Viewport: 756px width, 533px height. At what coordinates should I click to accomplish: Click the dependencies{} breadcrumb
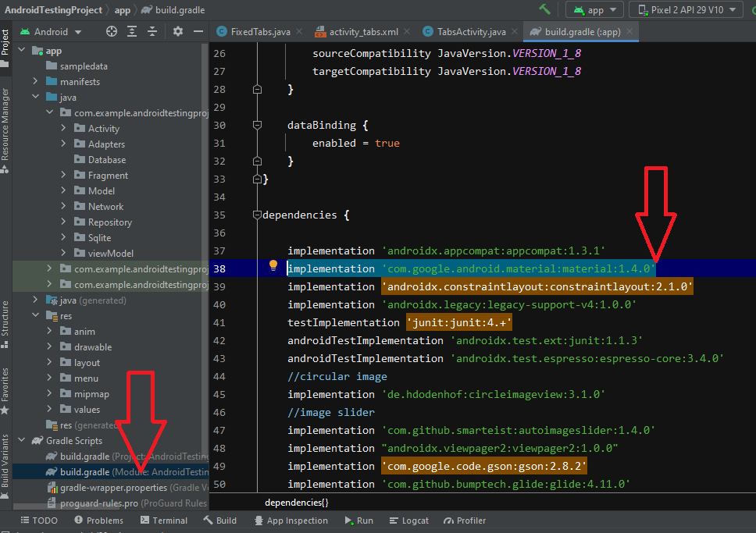point(297,502)
